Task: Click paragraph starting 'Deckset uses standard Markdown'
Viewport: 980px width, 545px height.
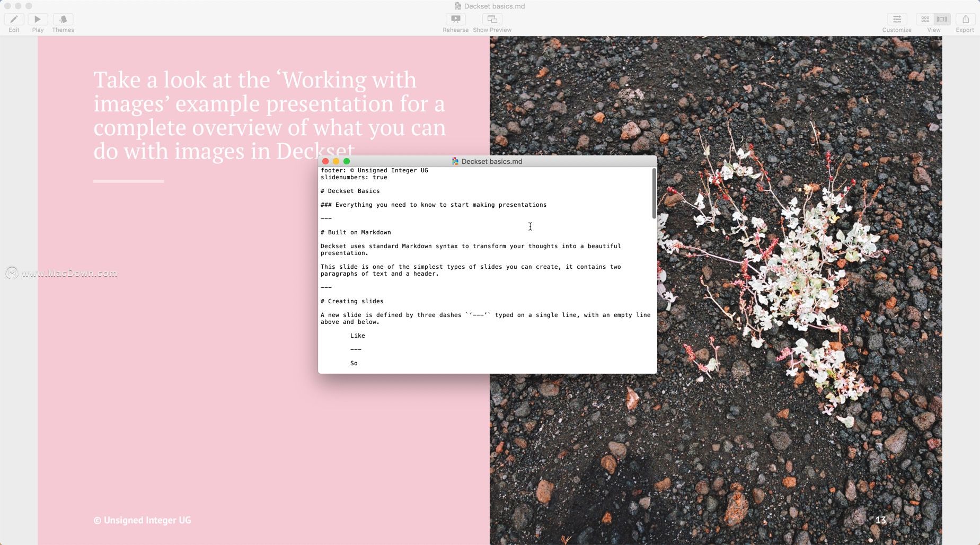Action: (471, 250)
